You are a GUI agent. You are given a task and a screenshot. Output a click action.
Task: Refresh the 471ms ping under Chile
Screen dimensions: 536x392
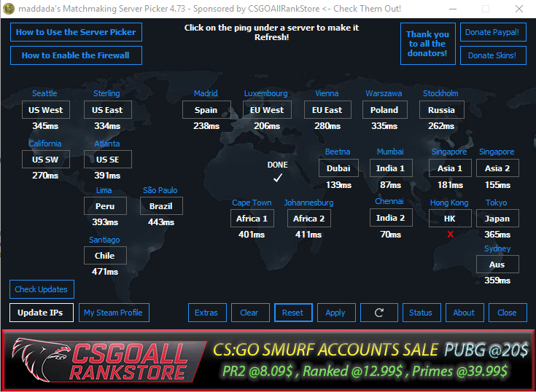pos(105,272)
